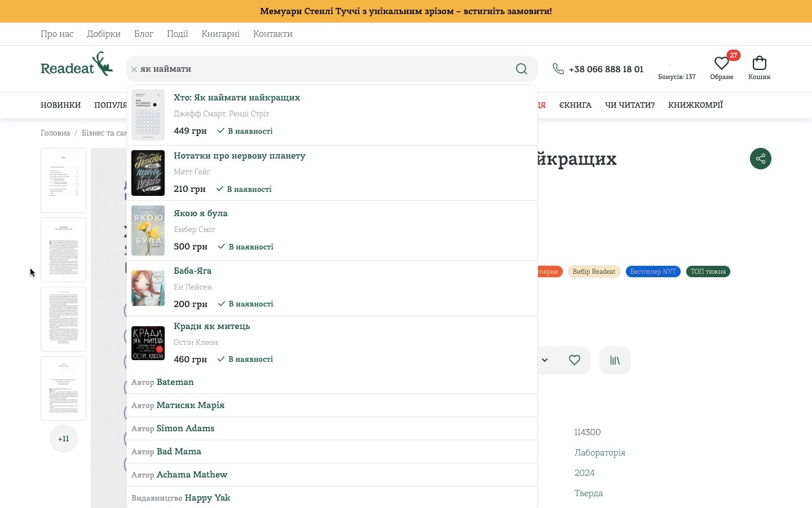The width and height of the screenshot is (812, 508).
Task: Click the price 449 грн
Action: coord(190,131)
